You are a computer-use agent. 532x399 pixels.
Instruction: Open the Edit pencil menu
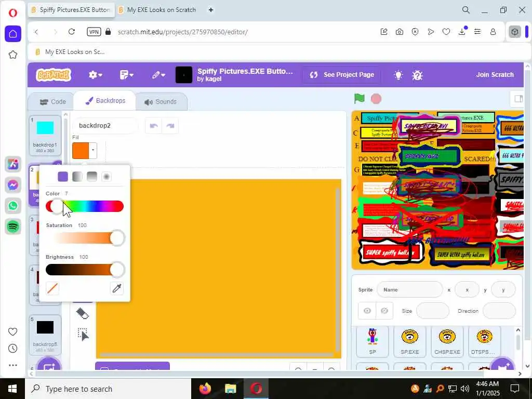[158, 75]
